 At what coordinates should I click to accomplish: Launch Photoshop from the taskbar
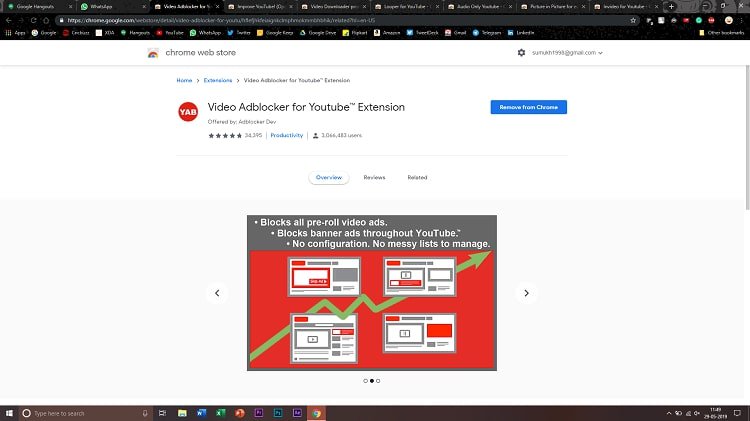click(x=278, y=413)
